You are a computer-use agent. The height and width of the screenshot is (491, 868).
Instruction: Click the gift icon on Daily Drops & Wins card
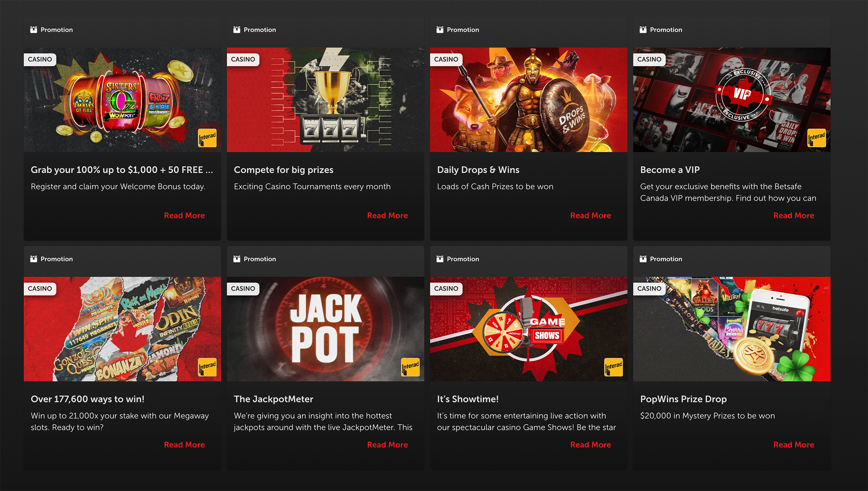click(440, 30)
